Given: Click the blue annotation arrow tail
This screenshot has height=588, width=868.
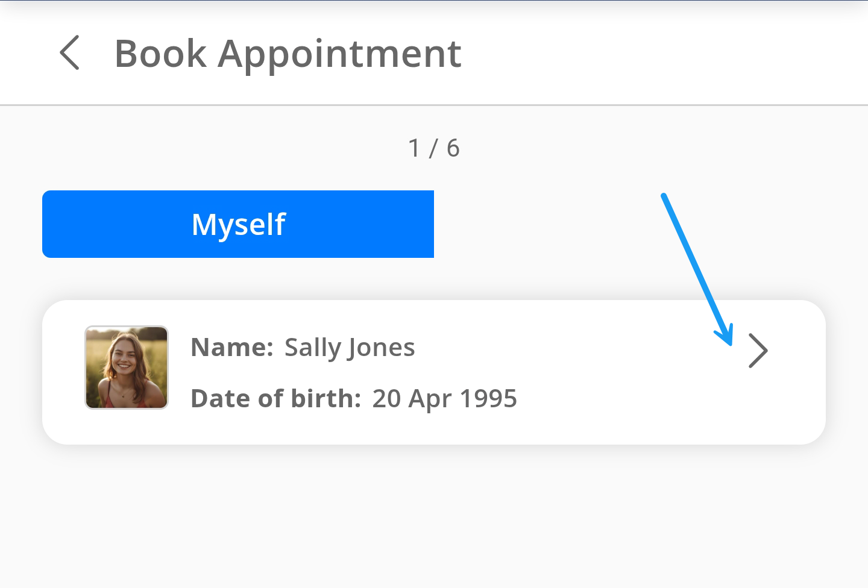Looking at the screenshot, I should (663, 196).
